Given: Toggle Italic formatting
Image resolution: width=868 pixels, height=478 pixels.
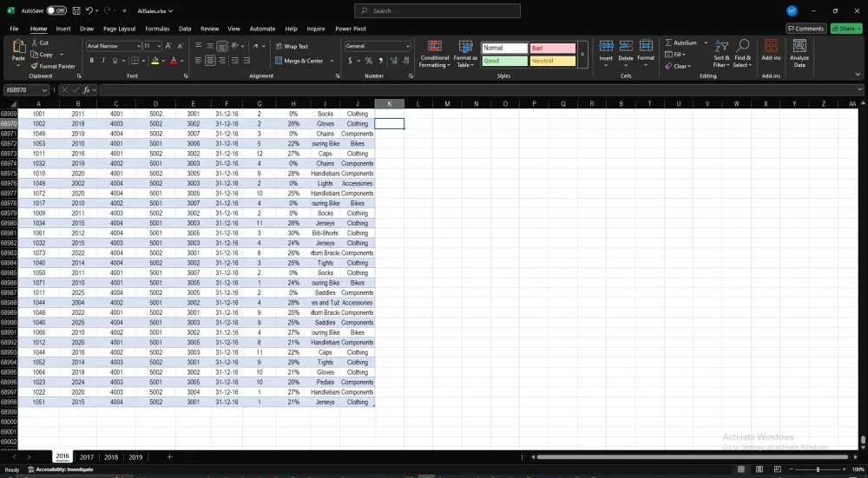Looking at the screenshot, I should 103,61.
